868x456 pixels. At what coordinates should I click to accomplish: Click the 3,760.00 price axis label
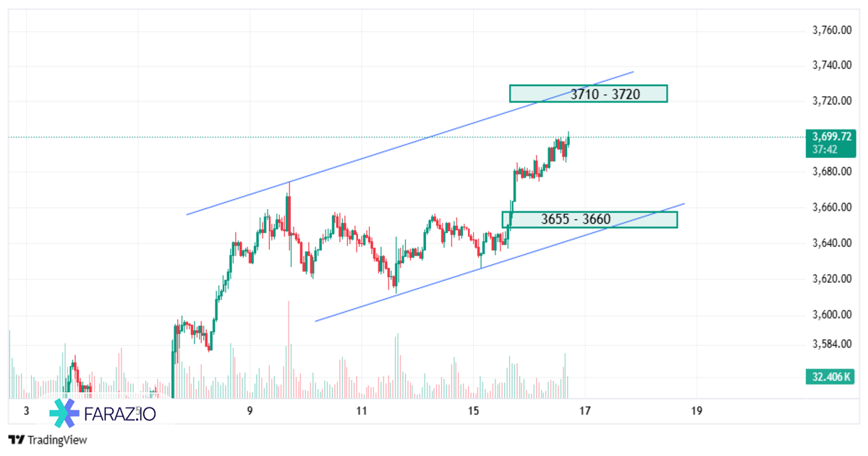[x=830, y=30]
